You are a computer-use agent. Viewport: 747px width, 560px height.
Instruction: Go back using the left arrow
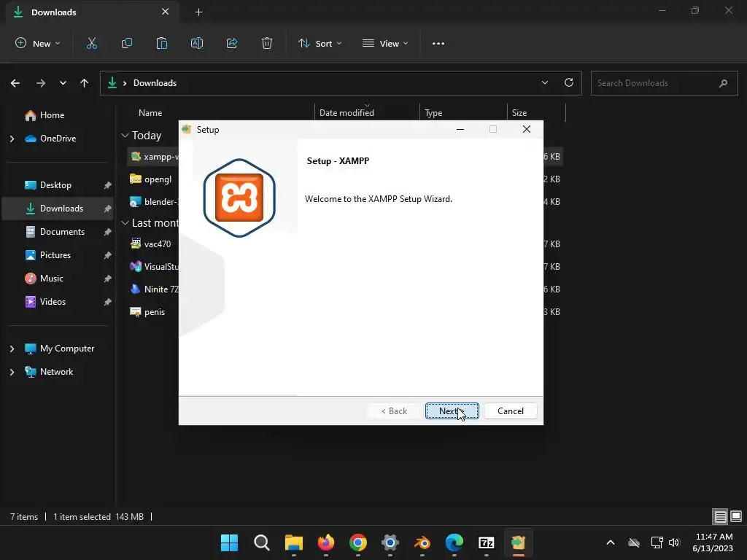click(15, 83)
